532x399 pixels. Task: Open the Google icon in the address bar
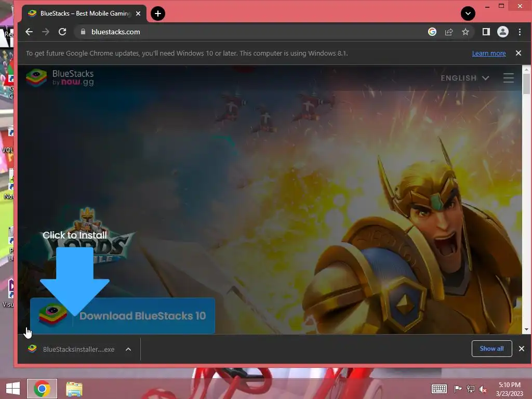[432, 32]
